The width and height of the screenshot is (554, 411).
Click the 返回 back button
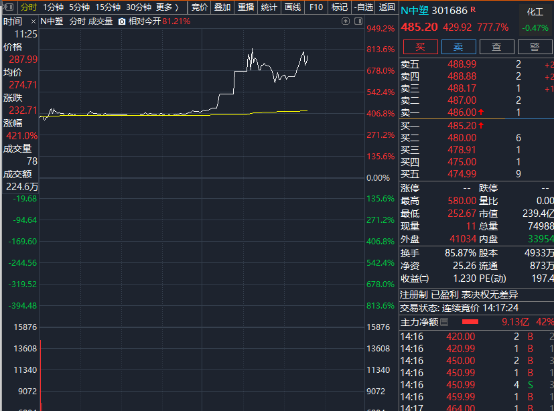pyautogui.click(x=387, y=7)
